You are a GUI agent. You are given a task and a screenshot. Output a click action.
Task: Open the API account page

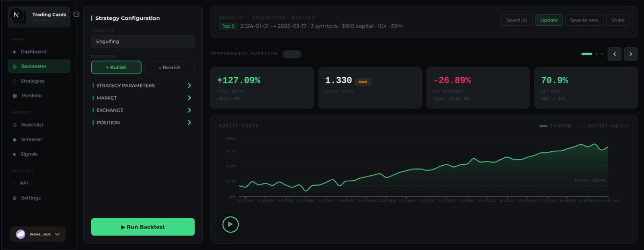[x=39, y=183]
